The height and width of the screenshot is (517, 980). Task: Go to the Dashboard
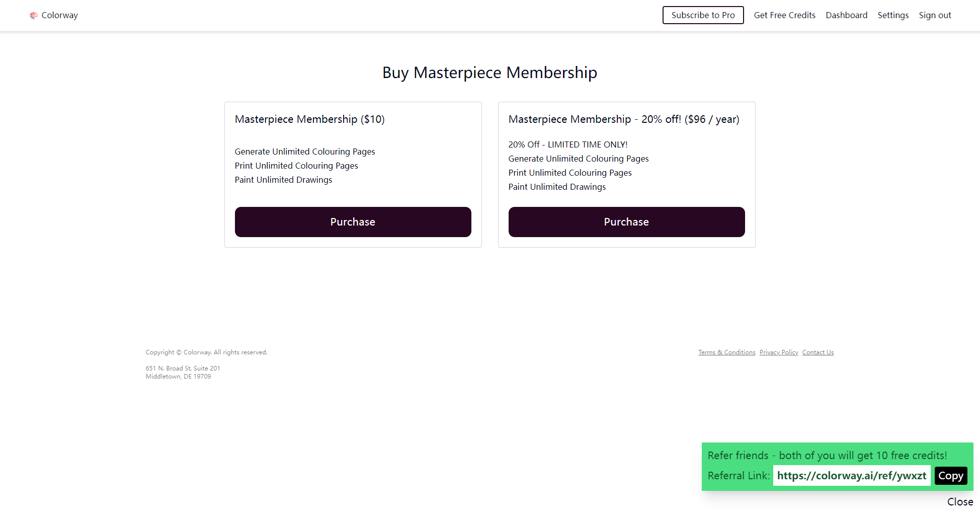click(846, 15)
